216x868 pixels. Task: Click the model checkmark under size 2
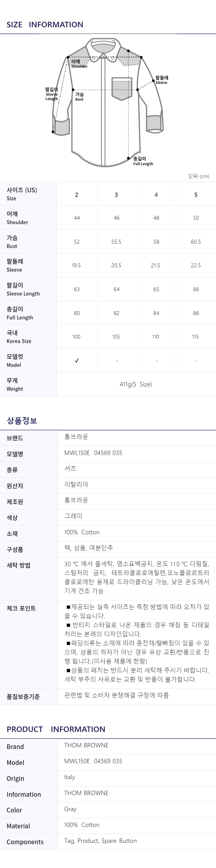point(77,360)
